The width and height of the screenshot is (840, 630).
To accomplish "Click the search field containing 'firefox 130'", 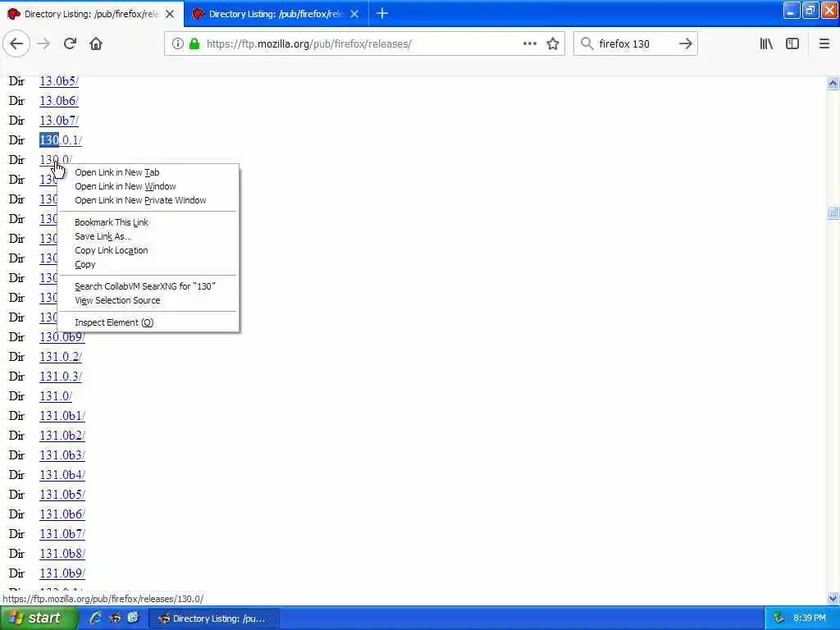I will [635, 44].
